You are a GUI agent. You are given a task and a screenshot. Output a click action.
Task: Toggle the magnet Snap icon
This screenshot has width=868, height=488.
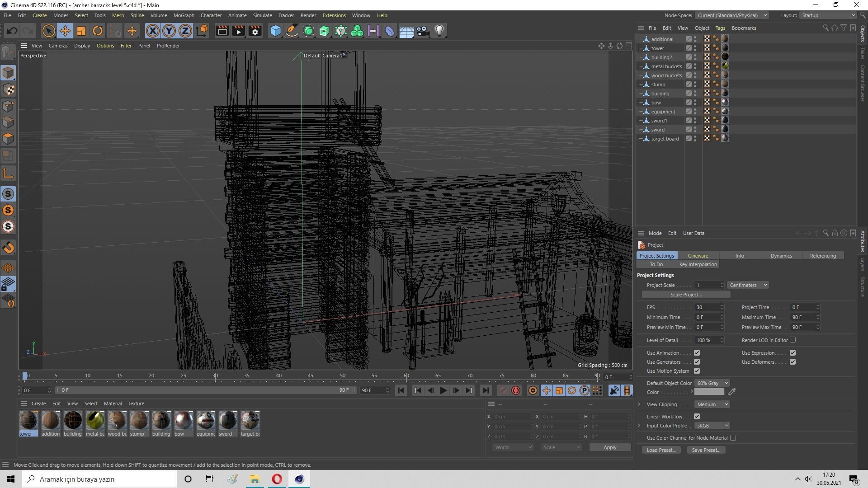point(8,247)
